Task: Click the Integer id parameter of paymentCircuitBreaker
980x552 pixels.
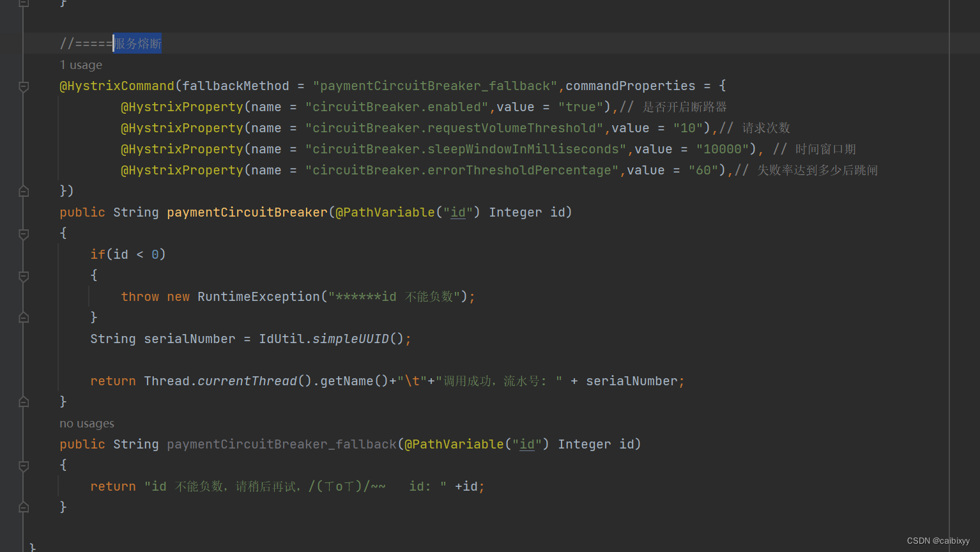Action: [x=527, y=212]
